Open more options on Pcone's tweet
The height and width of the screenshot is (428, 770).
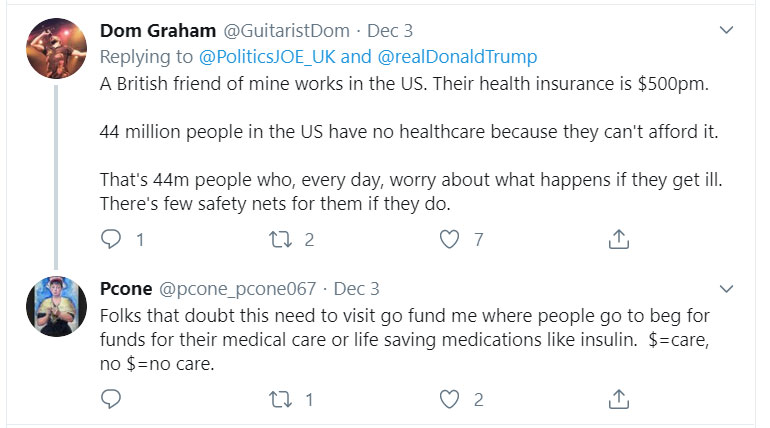[x=727, y=290]
